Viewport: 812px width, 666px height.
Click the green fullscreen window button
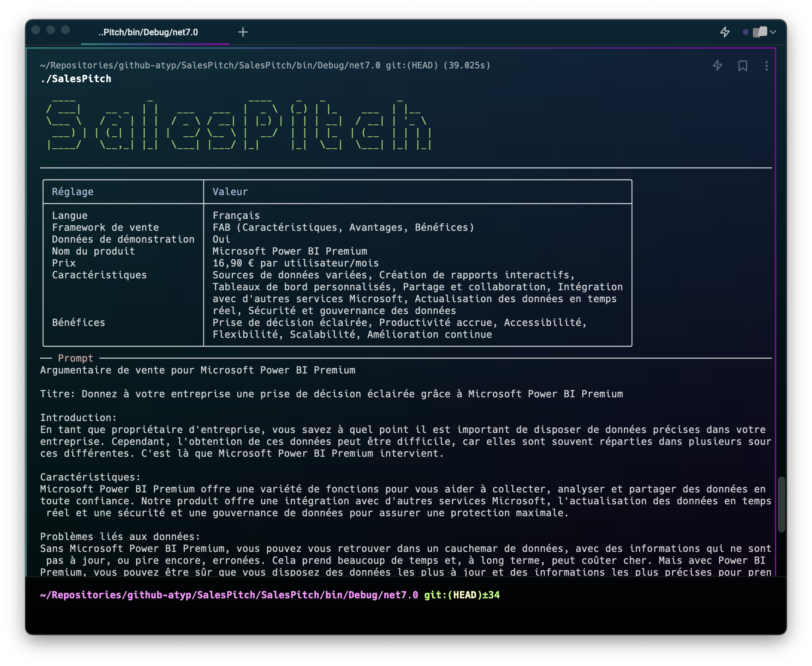pos(65,30)
